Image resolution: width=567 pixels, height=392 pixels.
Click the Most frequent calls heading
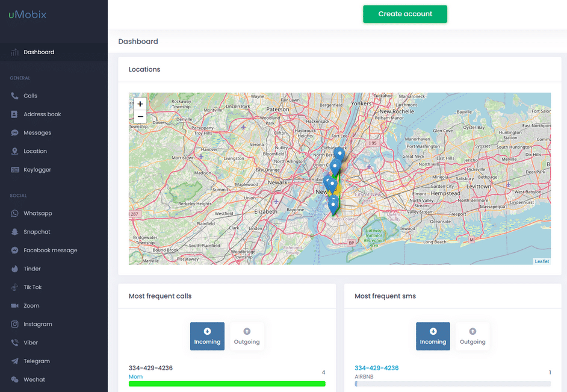[160, 296]
